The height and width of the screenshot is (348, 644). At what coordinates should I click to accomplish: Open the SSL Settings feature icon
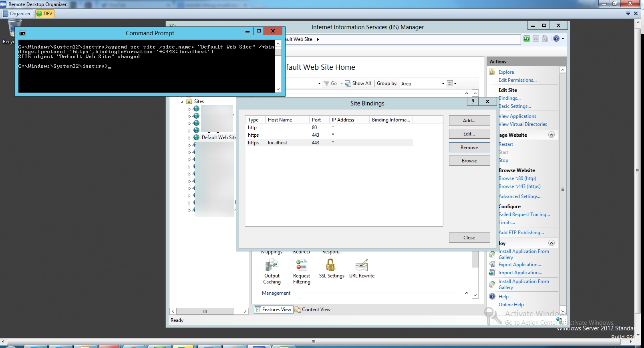click(x=330, y=265)
